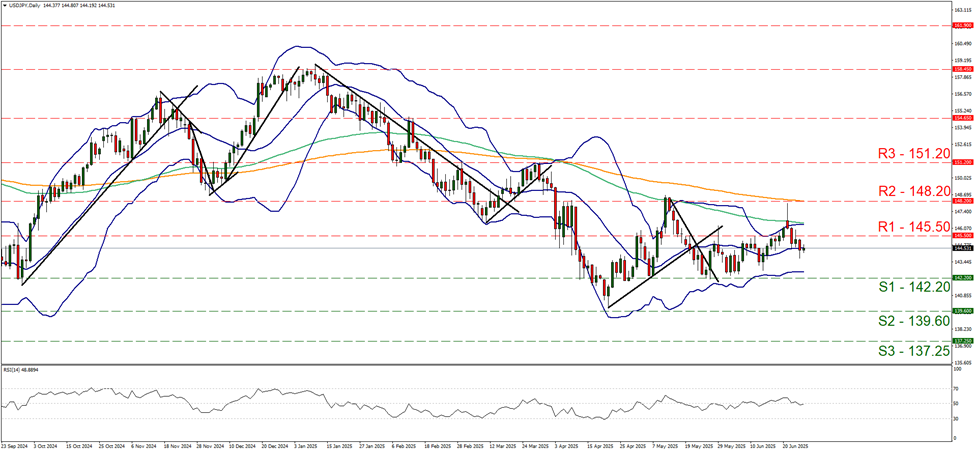975x452 pixels.
Task: Click the 3 Apr 2025 date label
Action: click(x=565, y=446)
